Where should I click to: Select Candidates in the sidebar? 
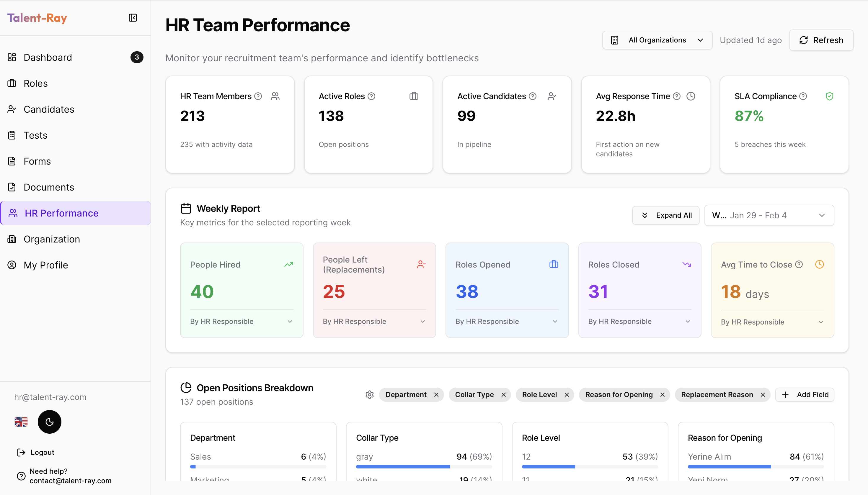coord(49,109)
